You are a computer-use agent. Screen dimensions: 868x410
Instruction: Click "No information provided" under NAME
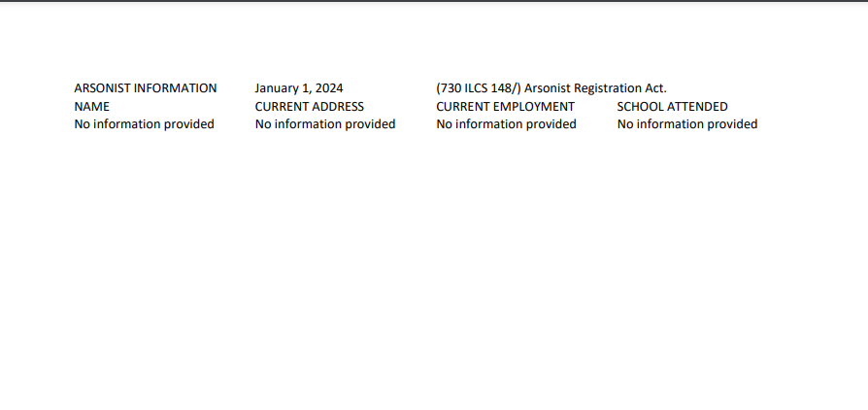[145, 124]
